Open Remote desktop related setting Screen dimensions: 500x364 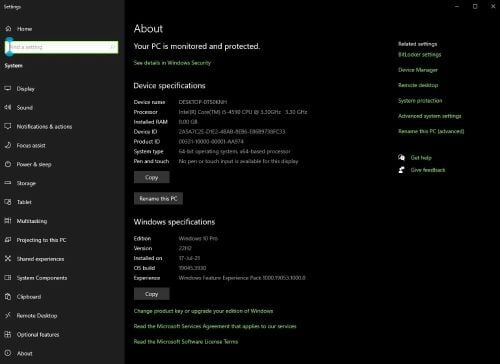point(418,85)
